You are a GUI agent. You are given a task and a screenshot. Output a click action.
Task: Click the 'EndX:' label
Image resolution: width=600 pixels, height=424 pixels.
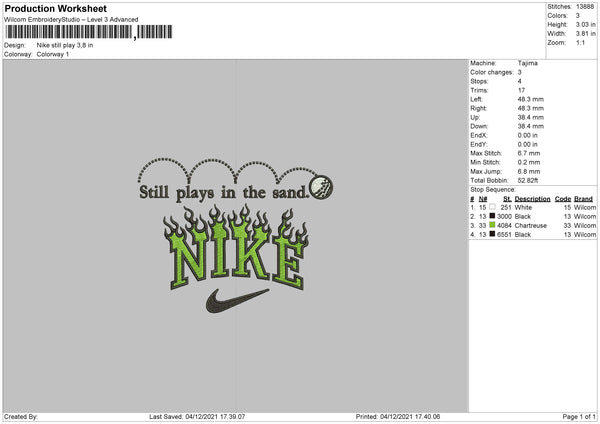pyautogui.click(x=479, y=135)
